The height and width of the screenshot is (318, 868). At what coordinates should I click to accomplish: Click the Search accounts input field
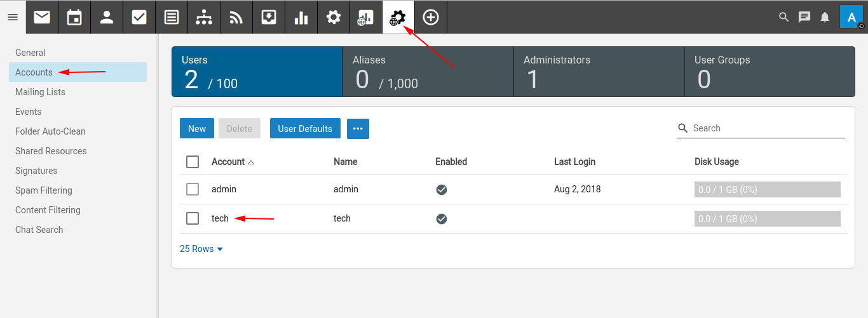767,128
